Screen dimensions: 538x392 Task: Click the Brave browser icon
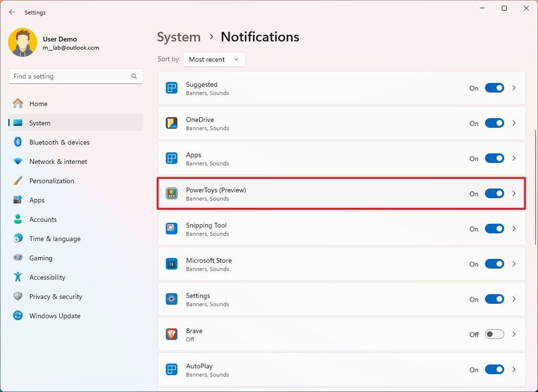pos(171,334)
